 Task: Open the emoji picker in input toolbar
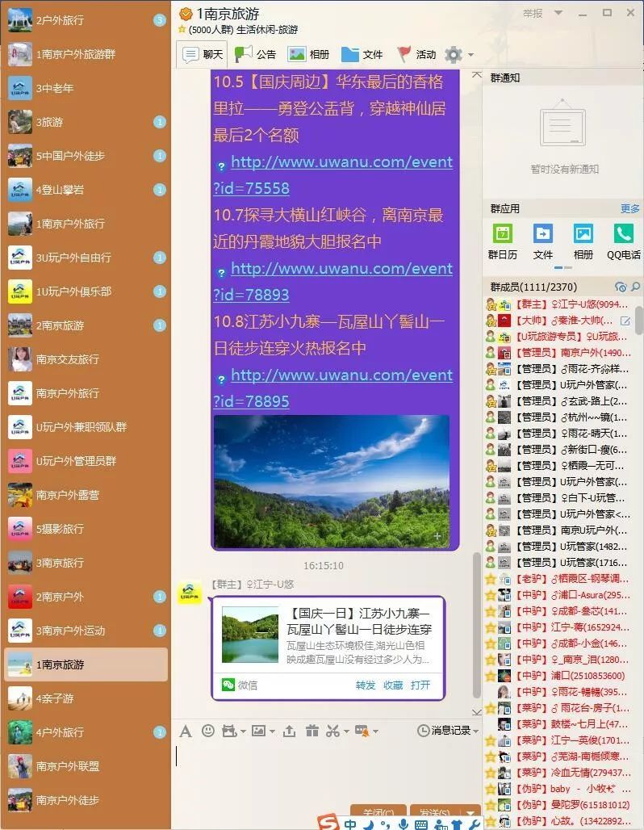click(x=208, y=731)
